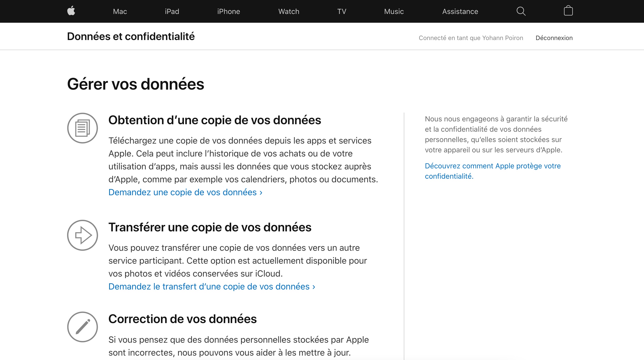The image size is (644, 360).
Task: Click the Déconnexion link
Action: click(554, 38)
